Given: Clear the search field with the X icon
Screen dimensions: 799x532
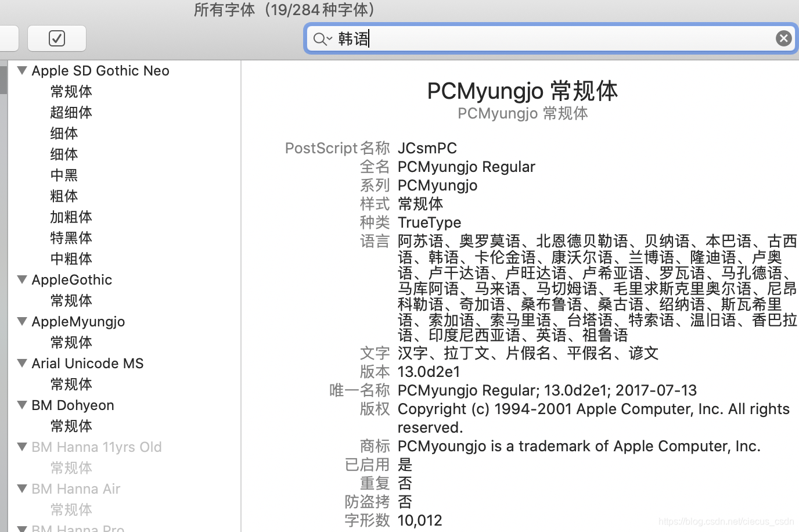Looking at the screenshot, I should tap(783, 38).
